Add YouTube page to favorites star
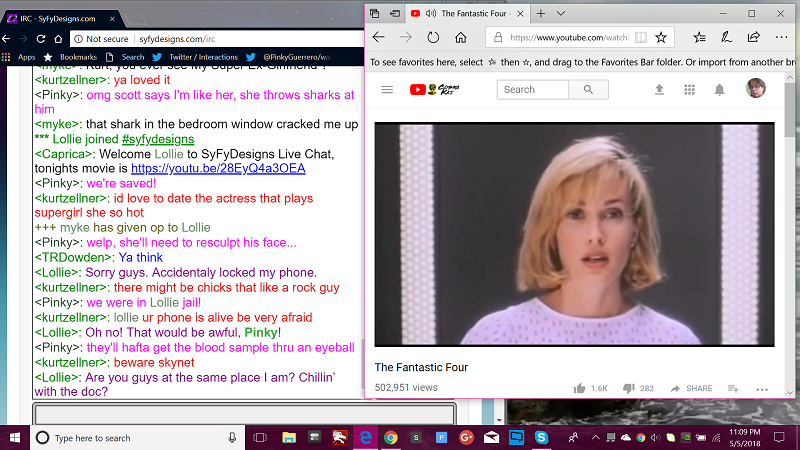 click(x=661, y=37)
